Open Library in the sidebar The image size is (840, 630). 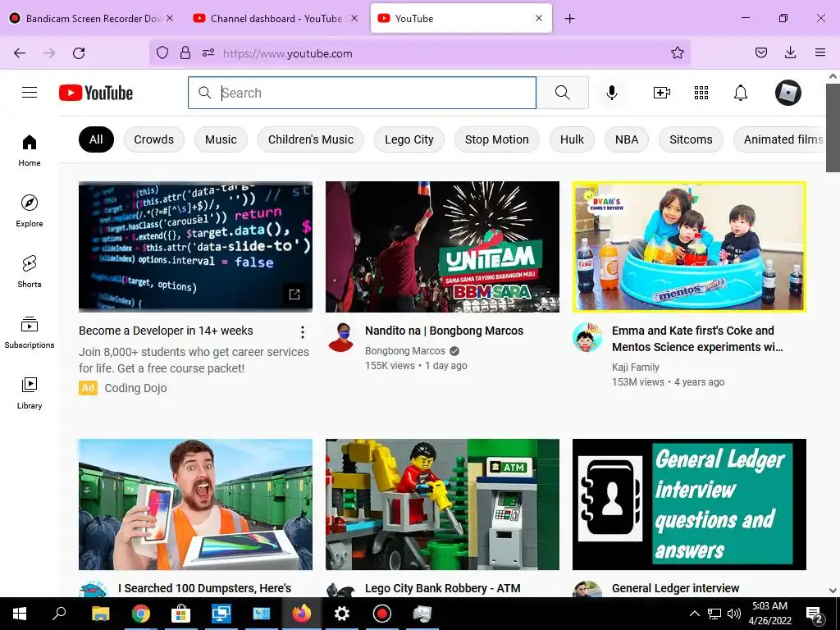coord(30,393)
